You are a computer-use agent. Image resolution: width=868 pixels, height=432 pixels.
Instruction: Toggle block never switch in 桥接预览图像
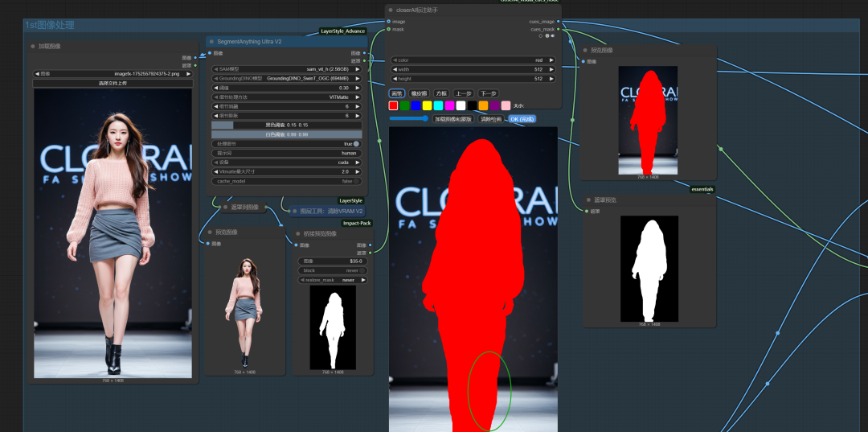363,270
